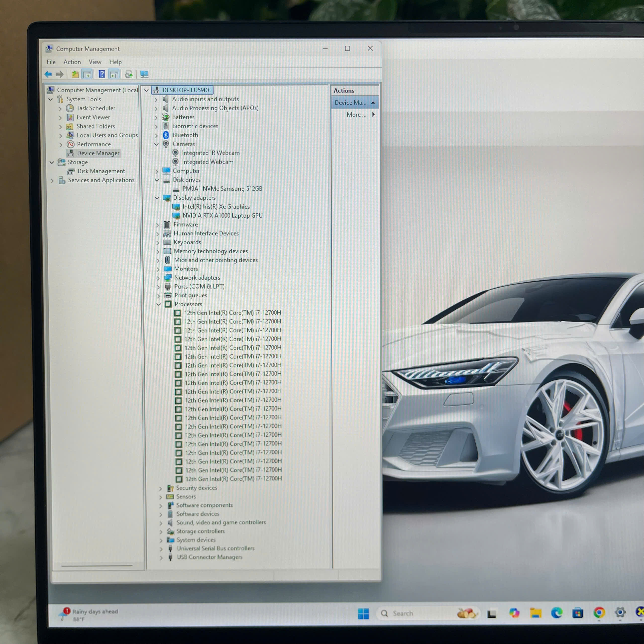Open File Explorer from the taskbar

click(536, 613)
